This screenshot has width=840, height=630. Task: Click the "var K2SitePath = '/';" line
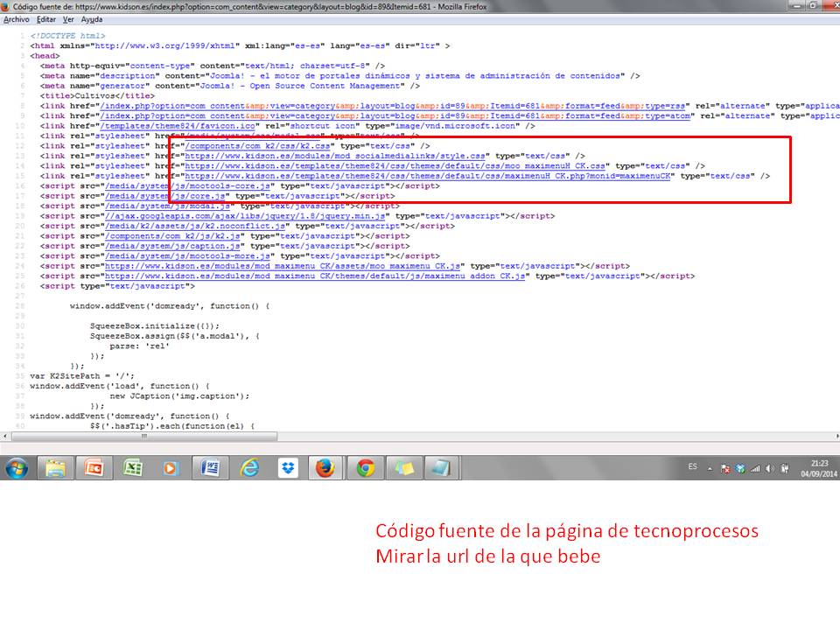click(x=82, y=376)
